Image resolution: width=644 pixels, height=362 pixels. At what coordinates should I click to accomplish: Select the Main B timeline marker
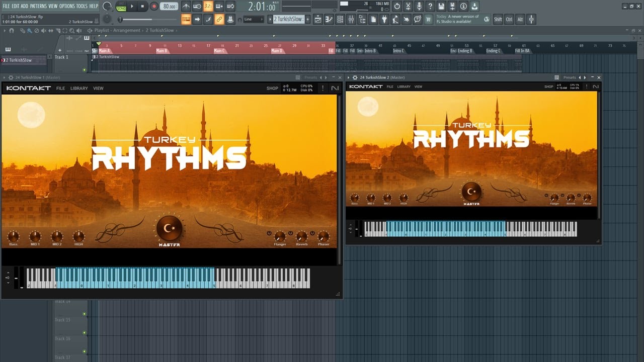point(162,51)
